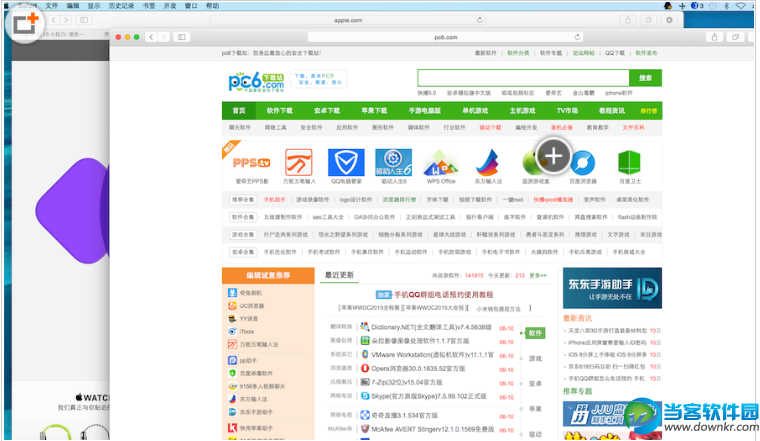Open the 文件 menu
This screenshot has height=441, width=760.
click(51, 6)
